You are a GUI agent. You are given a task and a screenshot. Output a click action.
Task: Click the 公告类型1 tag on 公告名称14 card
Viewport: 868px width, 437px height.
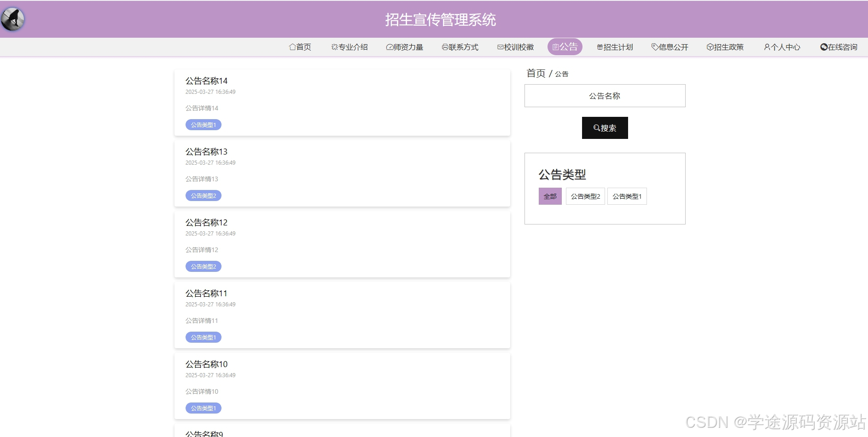(204, 125)
